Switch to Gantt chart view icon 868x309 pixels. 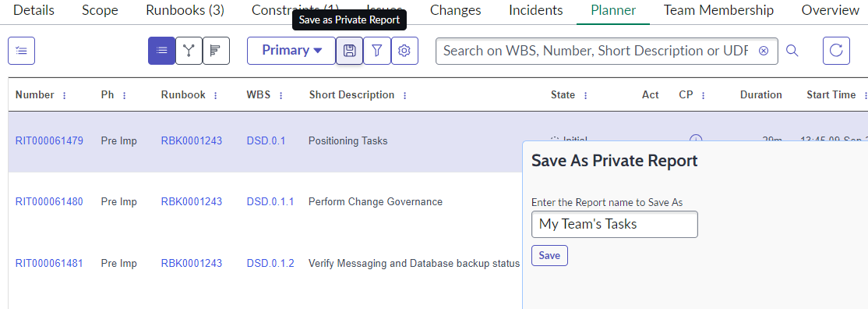pyautogui.click(x=216, y=51)
